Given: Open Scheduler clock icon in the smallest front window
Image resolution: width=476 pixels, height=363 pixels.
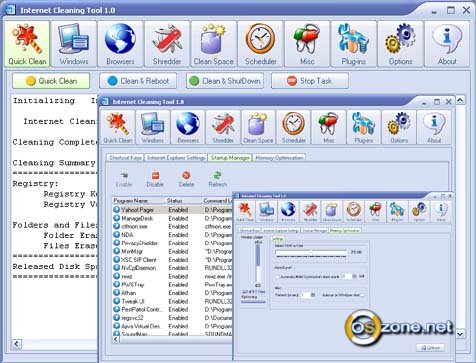Looking at the screenshot, I should pyautogui.click(x=354, y=211).
